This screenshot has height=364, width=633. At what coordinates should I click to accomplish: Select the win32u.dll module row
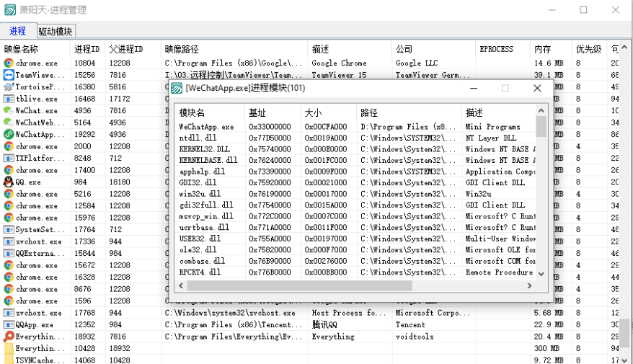(x=355, y=194)
